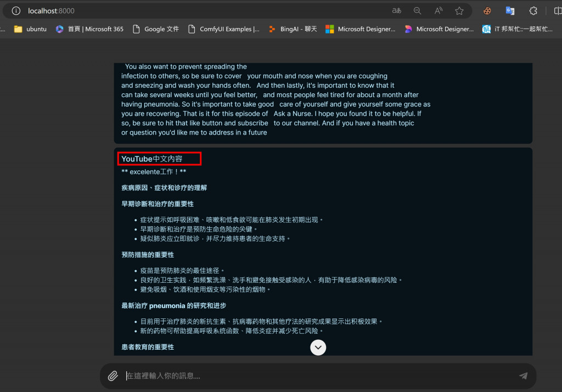Open the Google 文件 bookmark
Screen dimensions: 562x392
point(156,29)
